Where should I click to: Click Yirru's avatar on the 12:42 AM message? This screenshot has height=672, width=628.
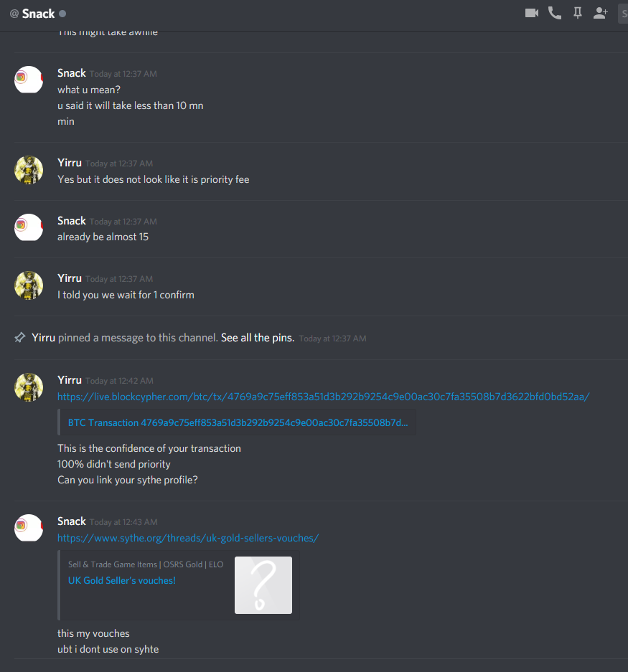click(29, 387)
